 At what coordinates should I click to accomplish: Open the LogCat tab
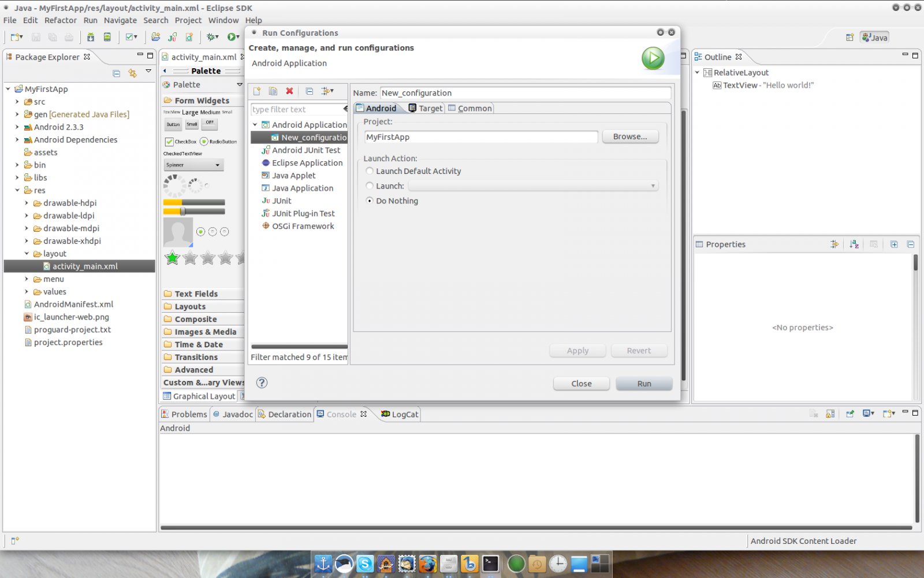tap(400, 414)
